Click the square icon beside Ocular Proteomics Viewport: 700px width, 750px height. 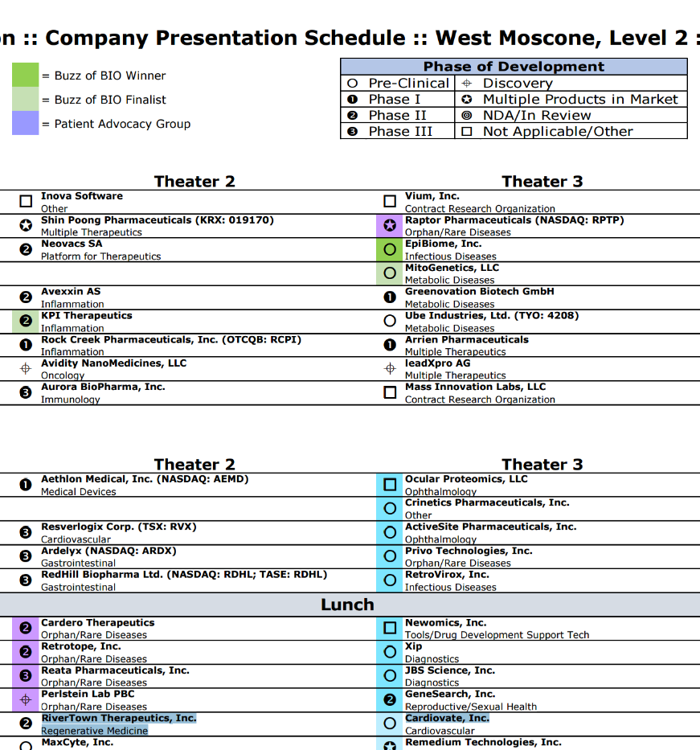[390, 485]
